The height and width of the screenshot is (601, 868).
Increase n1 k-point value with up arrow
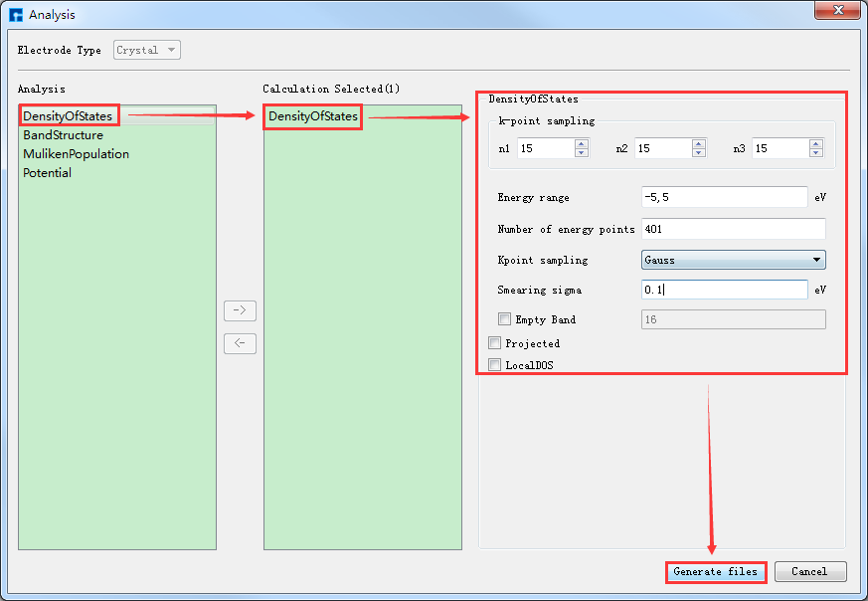coord(582,143)
